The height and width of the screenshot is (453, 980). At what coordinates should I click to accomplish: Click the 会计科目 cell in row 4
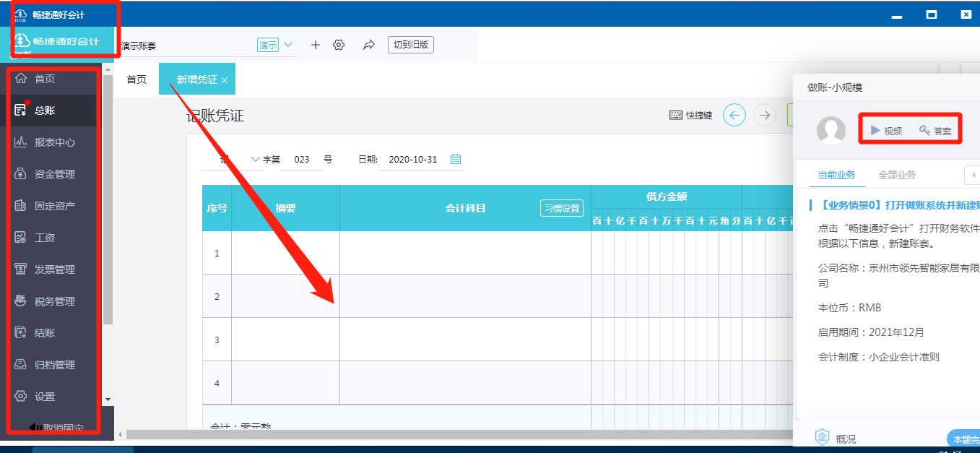tap(465, 383)
